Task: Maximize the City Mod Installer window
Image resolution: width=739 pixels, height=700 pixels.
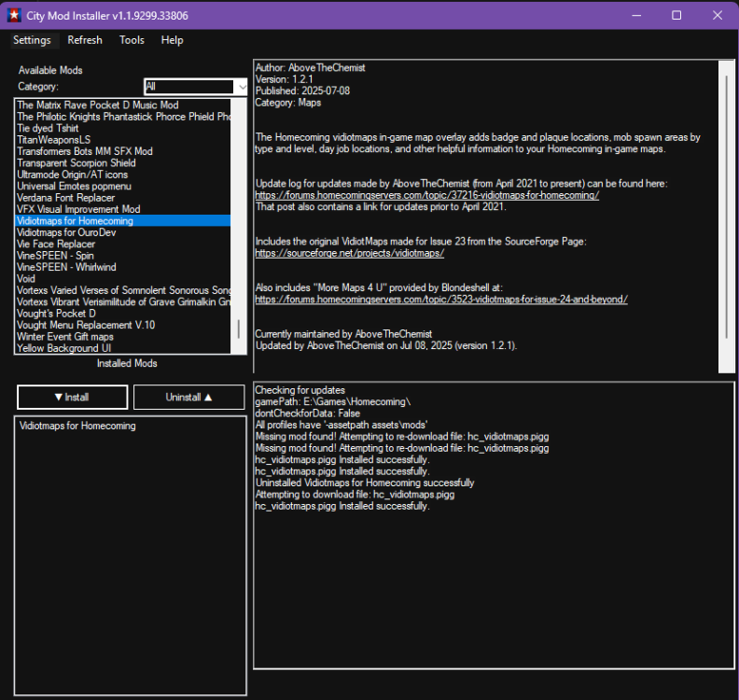Action: (676, 15)
